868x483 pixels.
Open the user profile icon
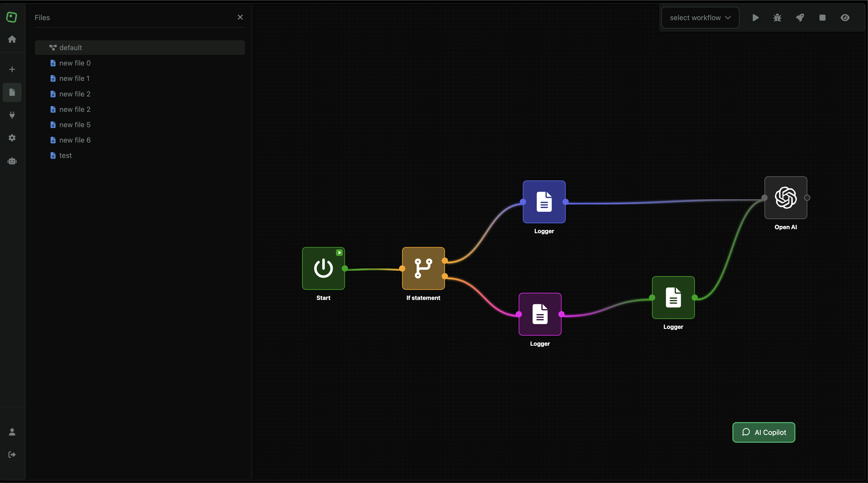tap(12, 432)
